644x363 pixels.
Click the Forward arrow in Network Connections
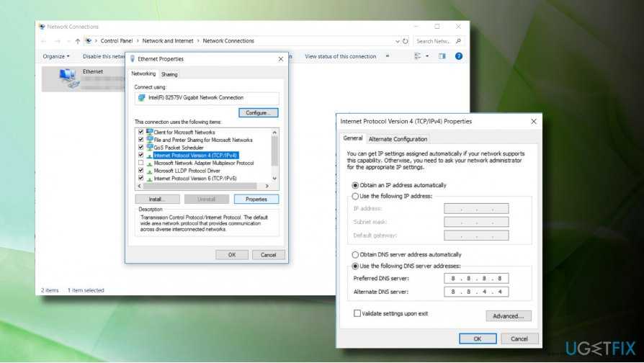(57, 41)
